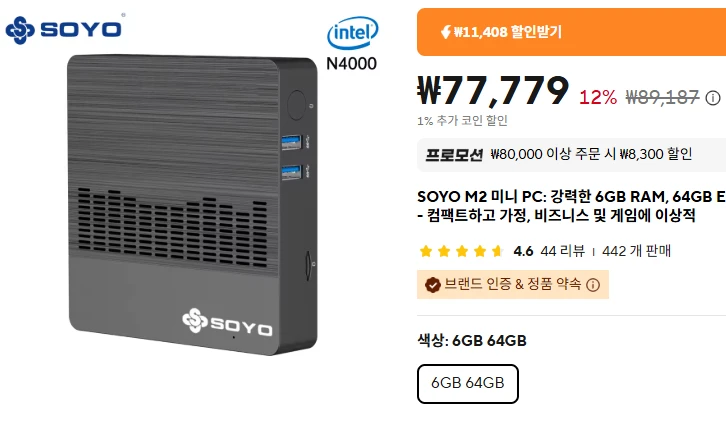Click the brown checkmark badge icon
The width and height of the screenshot is (726, 424).
pyautogui.click(x=432, y=285)
